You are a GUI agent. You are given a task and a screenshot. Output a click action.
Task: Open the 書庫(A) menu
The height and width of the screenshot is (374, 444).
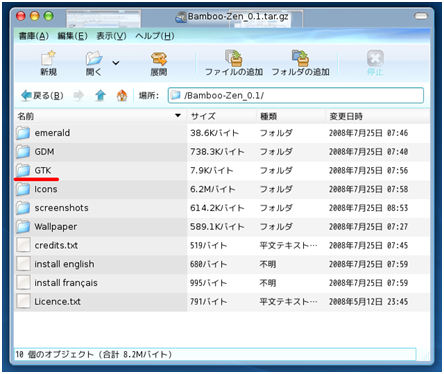tap(34, 36)
